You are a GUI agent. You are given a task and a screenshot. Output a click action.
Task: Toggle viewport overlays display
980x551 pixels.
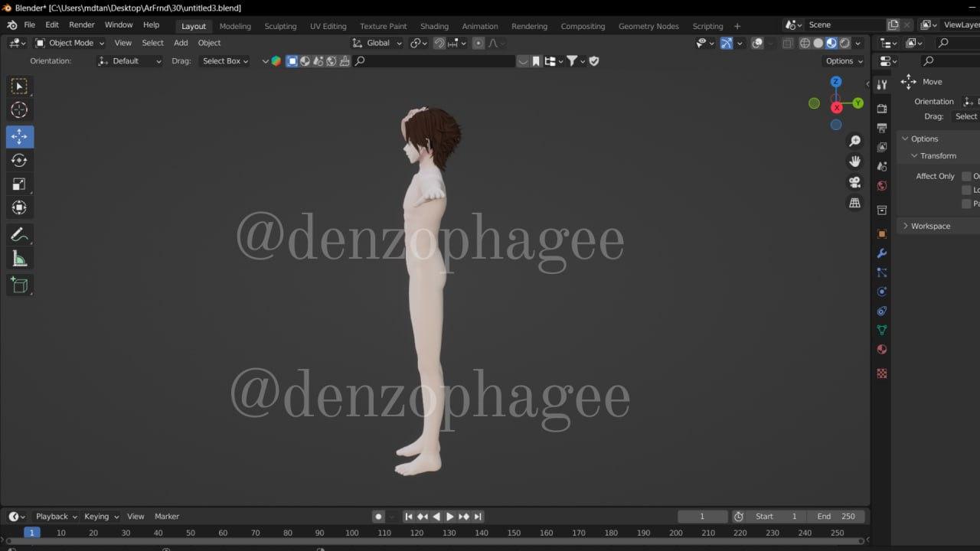point(757,43)
